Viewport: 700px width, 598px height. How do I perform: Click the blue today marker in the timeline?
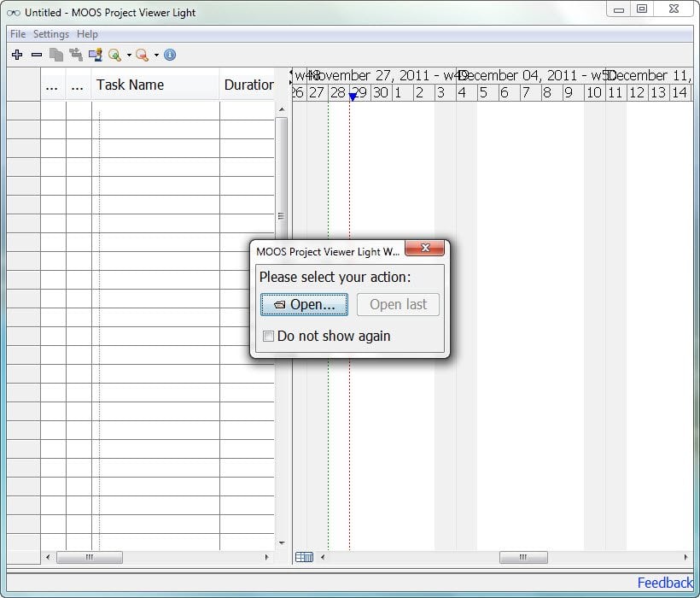coord(352,97)
